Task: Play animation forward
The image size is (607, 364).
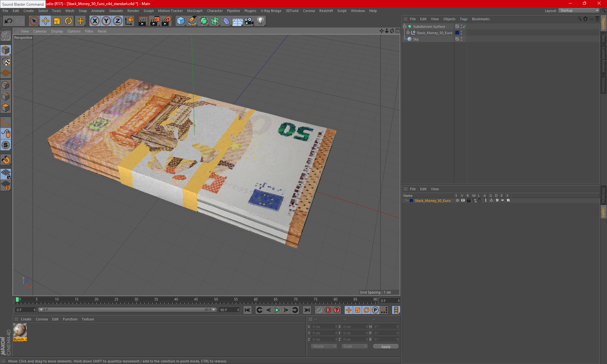Action: [x=277, y=310]
